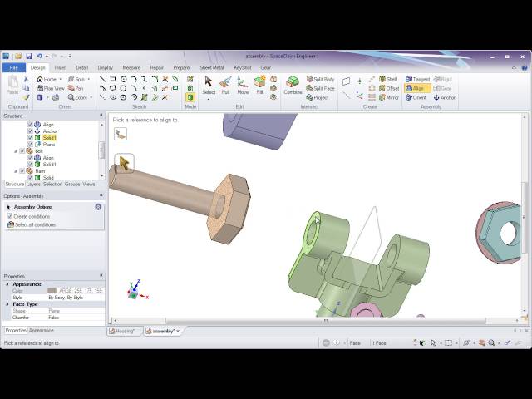532x399 pixels.
Task: Click the Color swatch in Properties
Action: [x=52, y=291]
